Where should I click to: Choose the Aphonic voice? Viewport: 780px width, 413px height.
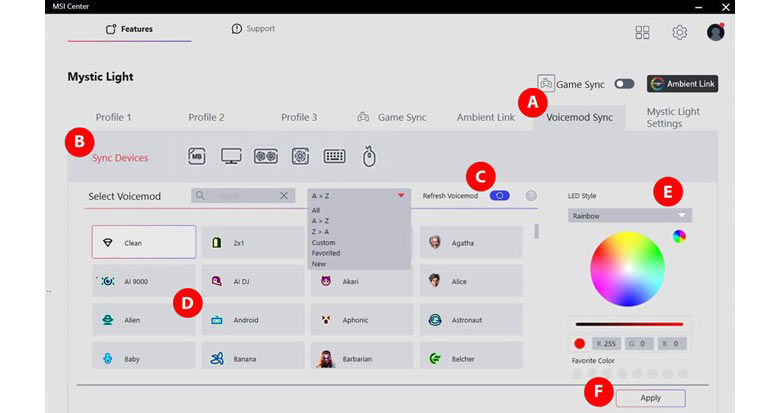point(362,319)
